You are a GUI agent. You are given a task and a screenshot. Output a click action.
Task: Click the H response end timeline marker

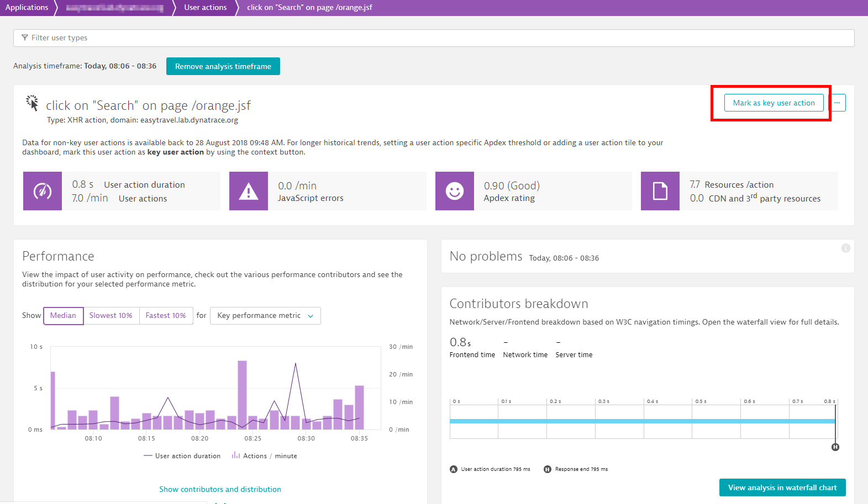[x=835, y=447]
